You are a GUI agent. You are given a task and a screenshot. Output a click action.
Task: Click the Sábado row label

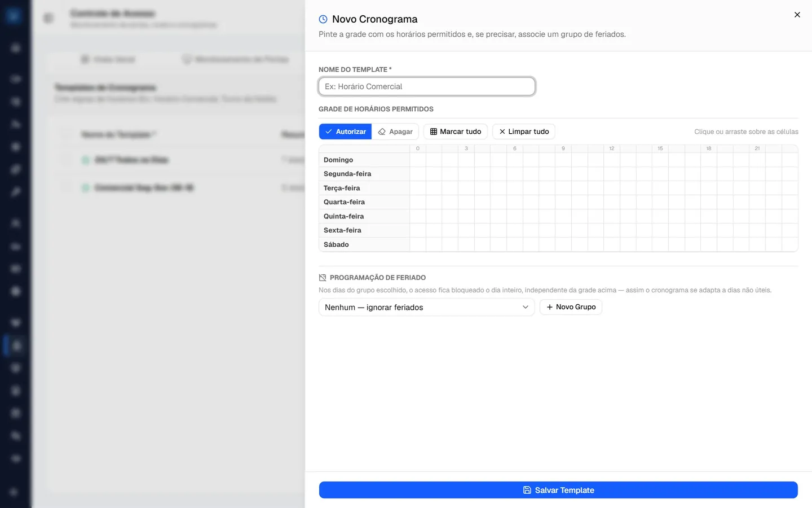pos(336,244)
